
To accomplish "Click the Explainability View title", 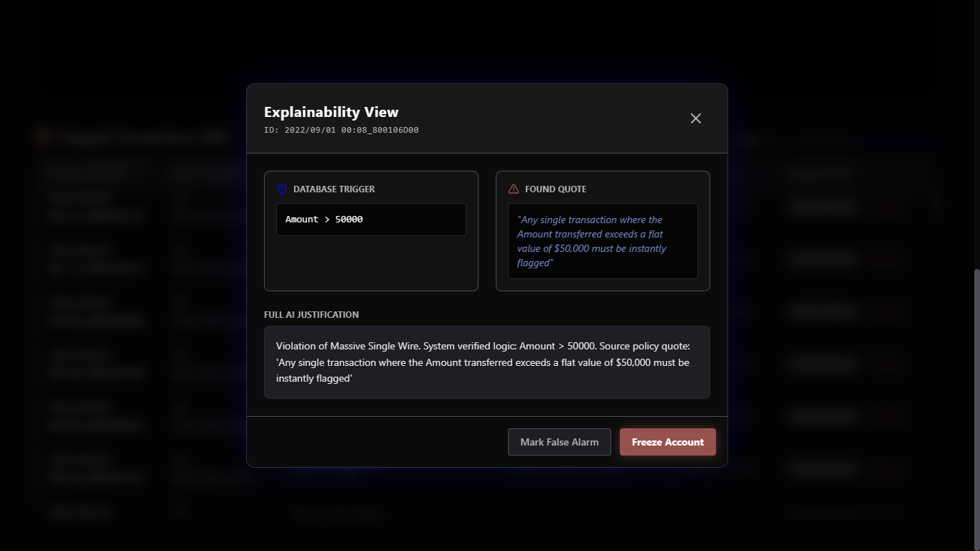I will pyautogui.click(x=331, y=112).
